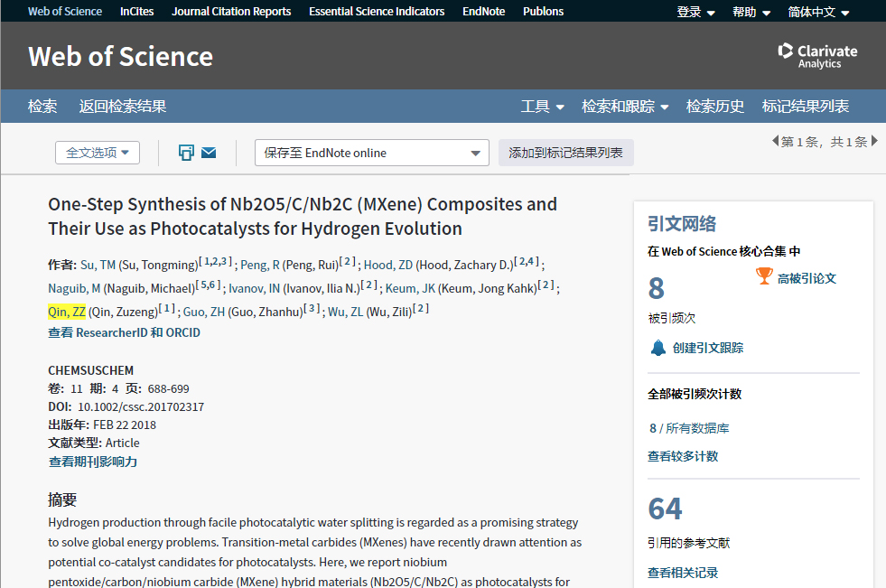Go to next record arrow
This screenshot has width=886, height=588.
click(874, 141)
